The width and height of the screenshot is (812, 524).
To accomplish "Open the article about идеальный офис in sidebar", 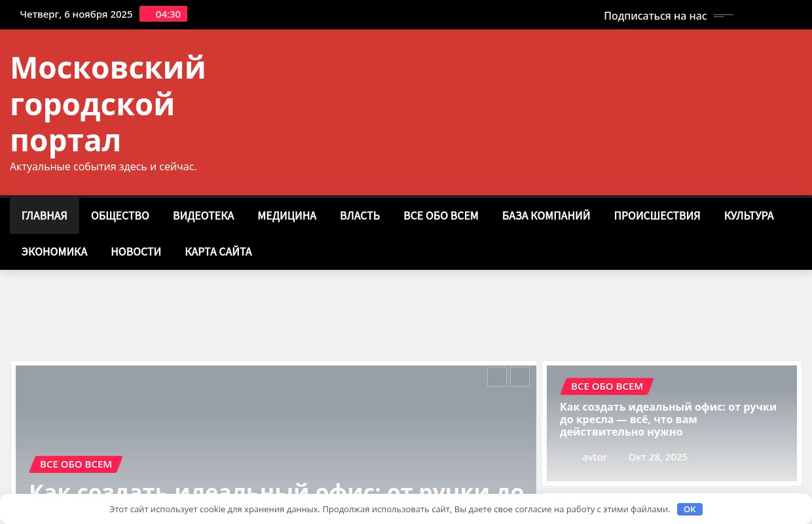I will [x=668, y=419].
